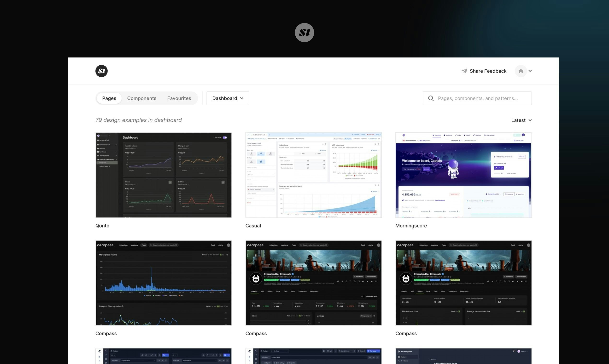Focus the pages and components search field
609x364 pixels.
point(477,98)
